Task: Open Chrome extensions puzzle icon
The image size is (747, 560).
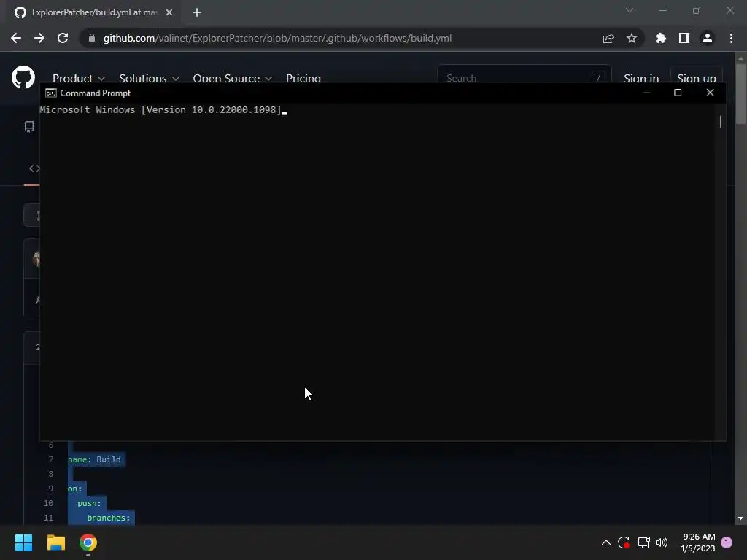Action: 661,38
